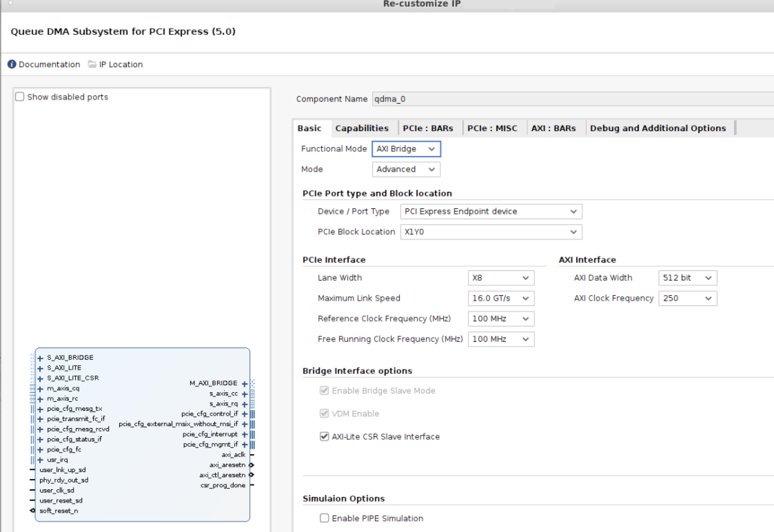
Task: Expand the M_AXI_BRIDGE output interface
Action: coord(244,383)
